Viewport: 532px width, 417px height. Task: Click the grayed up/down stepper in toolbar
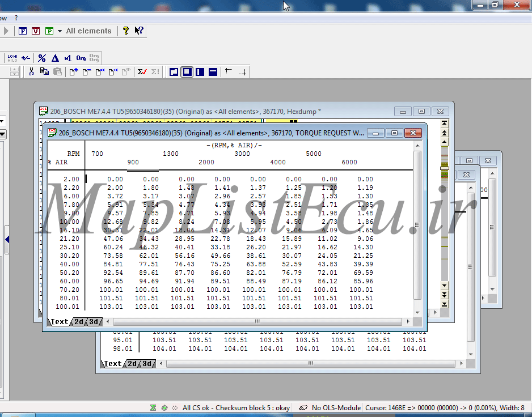(14, 71)
